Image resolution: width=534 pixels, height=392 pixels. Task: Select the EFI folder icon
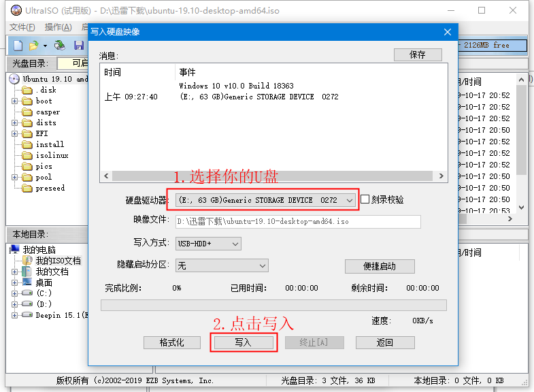pyautogui.click(x=27, y=134)
